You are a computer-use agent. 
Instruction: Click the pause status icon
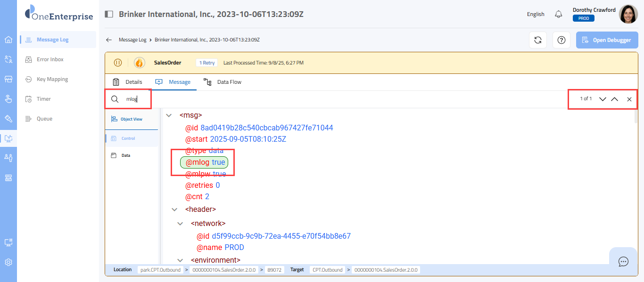tap(118, 63)
